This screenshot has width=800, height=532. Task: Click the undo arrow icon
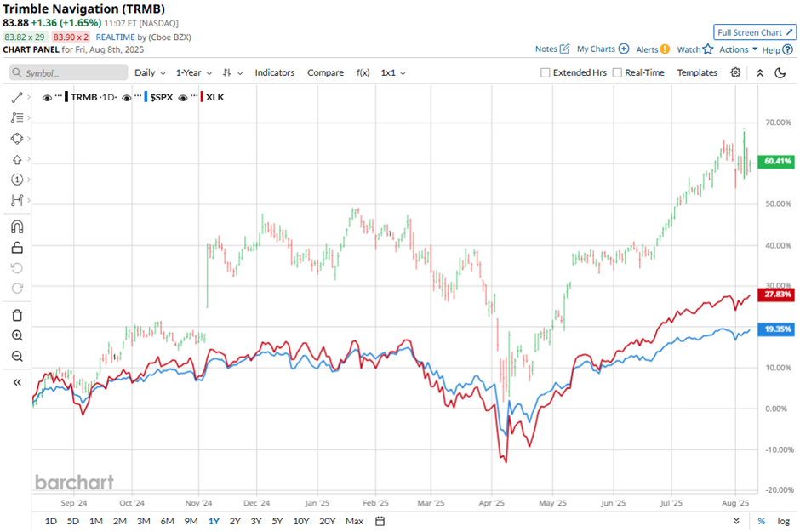[17, 268]
